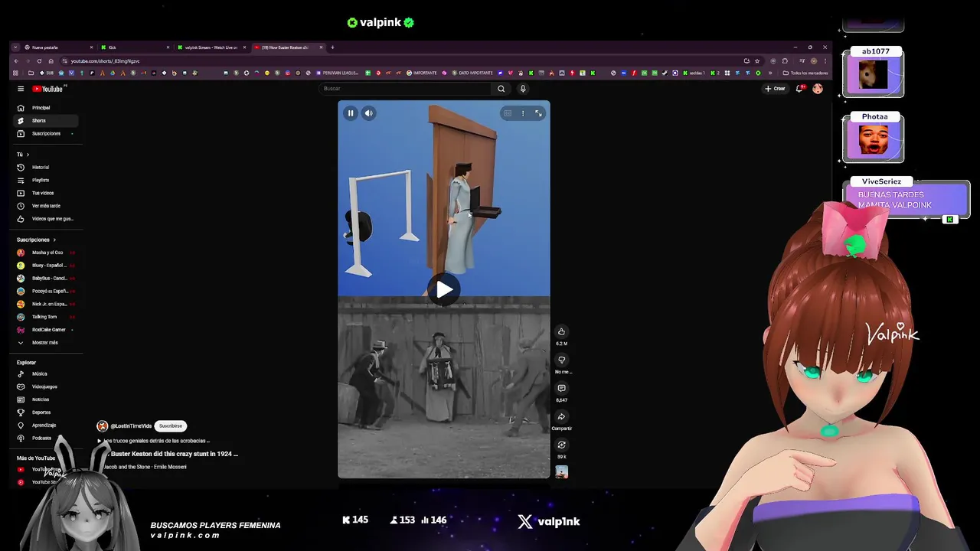The width and height of the screenshot is (980, 551).
Task: Open Aprendizaje in Explorar
Action: click(x=46, y=425)
